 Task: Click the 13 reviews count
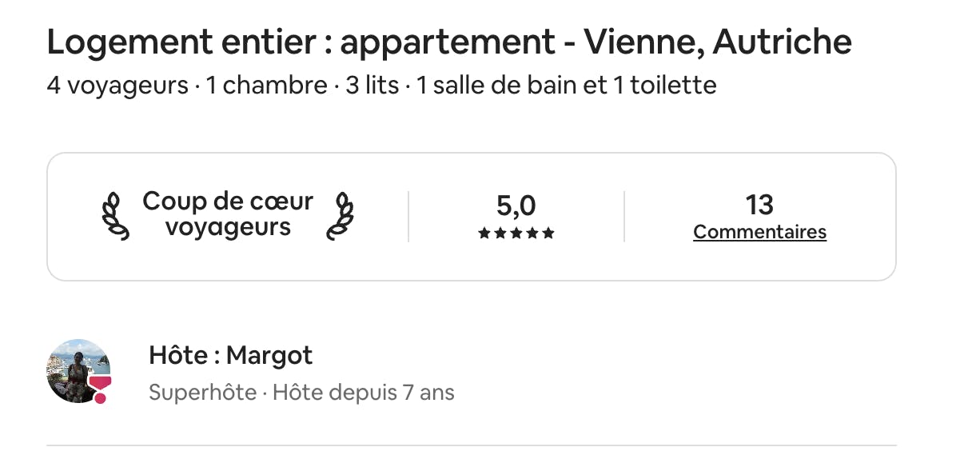pos(759,205)
